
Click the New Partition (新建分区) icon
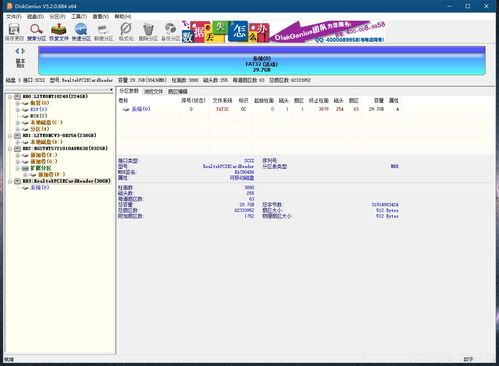[x=104, y=32]
